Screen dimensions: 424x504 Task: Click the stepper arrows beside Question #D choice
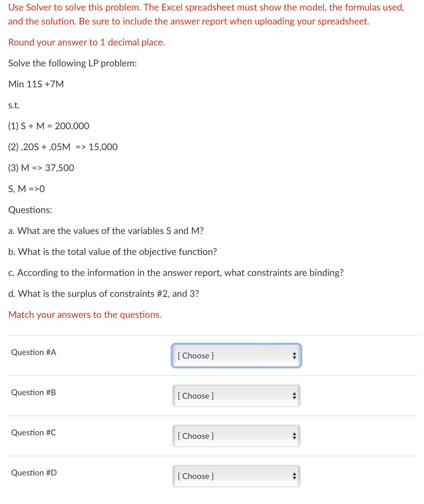(294, 476)
